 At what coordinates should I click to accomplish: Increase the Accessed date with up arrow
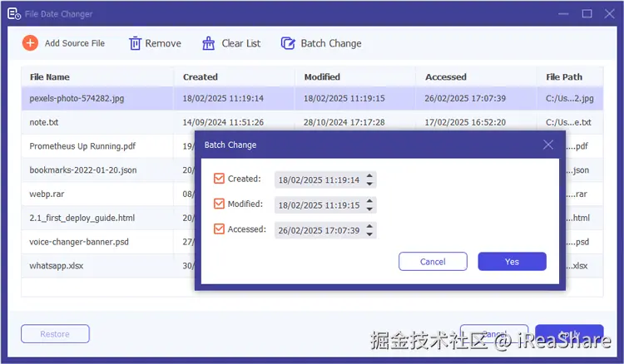tap(369, 226)
